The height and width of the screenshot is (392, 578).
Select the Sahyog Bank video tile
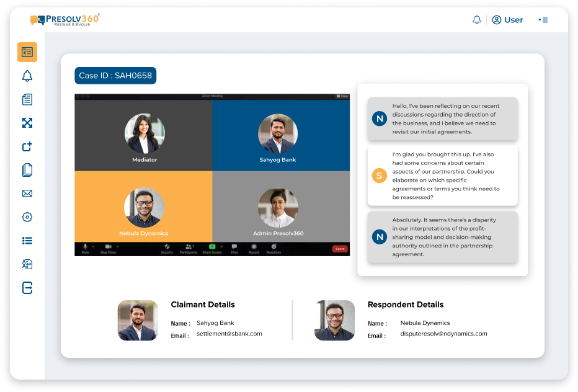(x=281, y=135)
